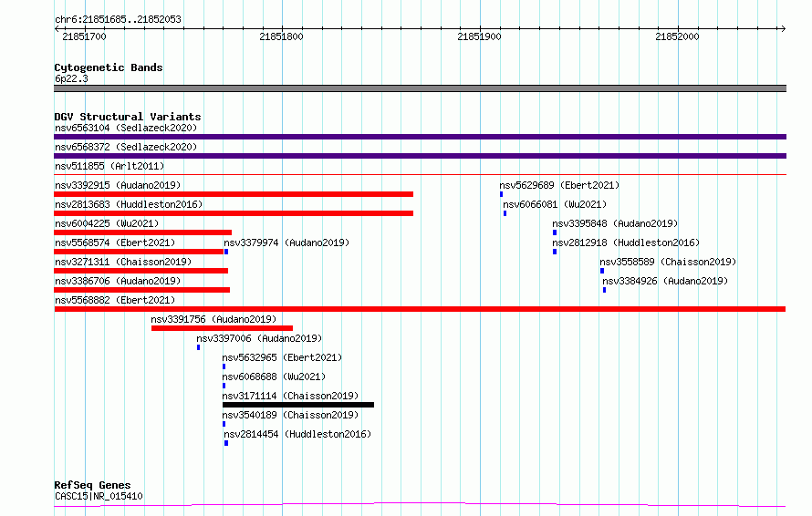Viewport: 812px width, 516px height.
Task: Click the nsv6563104 (Sedlazeck2020) variant label
Action: (x=126, y=128)
